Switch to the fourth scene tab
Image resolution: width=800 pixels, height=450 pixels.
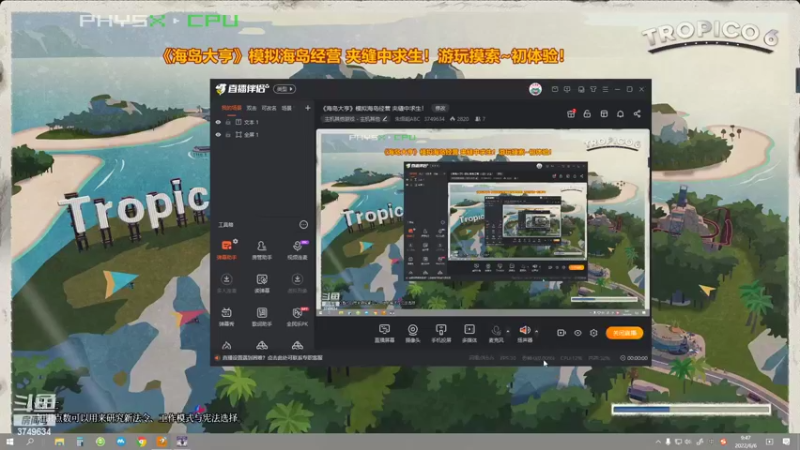pyautogui.click(x=287, y=108)
